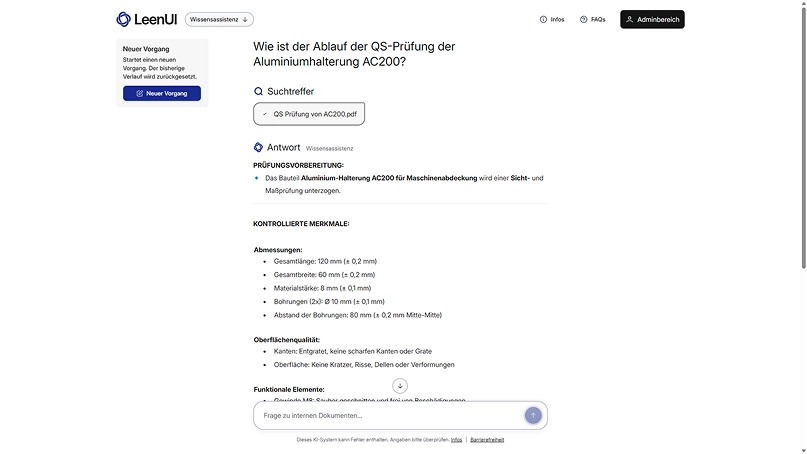Viewport: 807px width, 454px height.
Task: Open the Wissensassistenz dropdown
Action: 219,19
